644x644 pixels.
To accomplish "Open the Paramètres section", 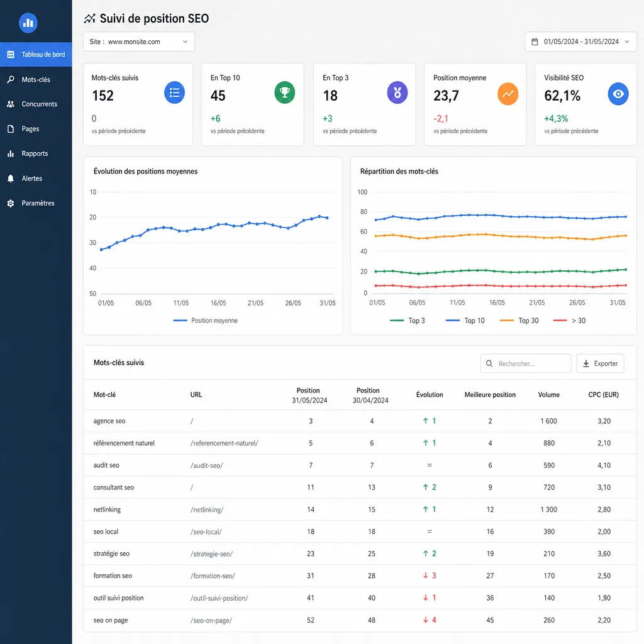I will 36,203.
